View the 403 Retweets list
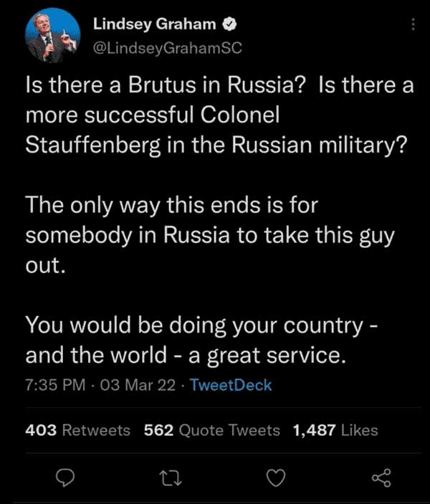Viewport: 430px width, 504px height. 77,430
